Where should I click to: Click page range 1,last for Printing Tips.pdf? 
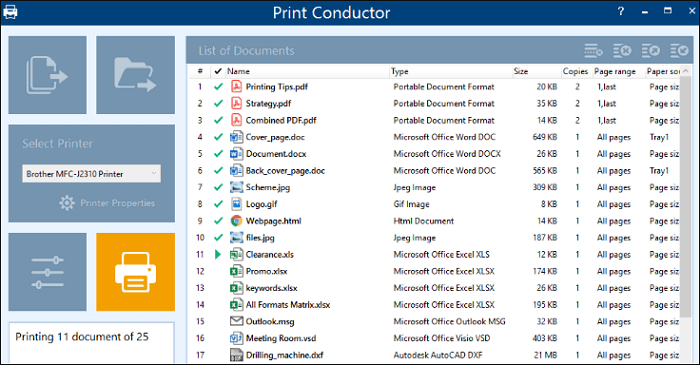(607, 87)
